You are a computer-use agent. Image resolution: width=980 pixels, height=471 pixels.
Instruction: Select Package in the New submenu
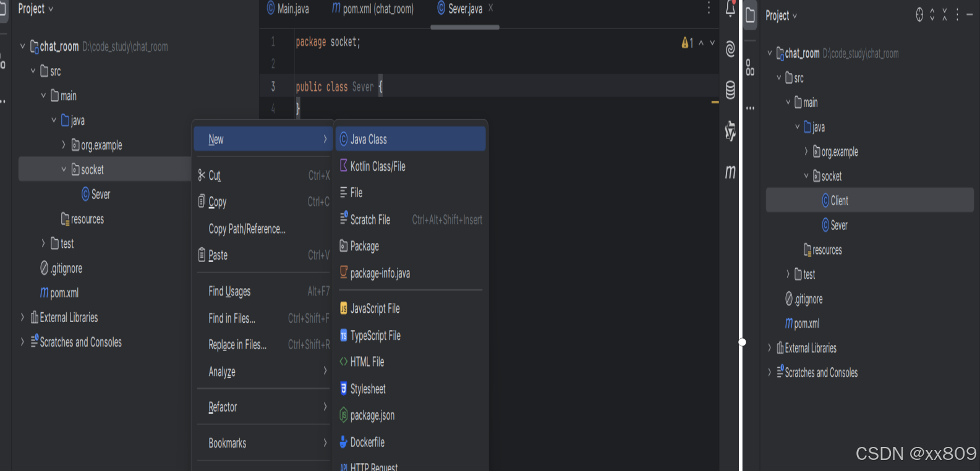[411, 246]
